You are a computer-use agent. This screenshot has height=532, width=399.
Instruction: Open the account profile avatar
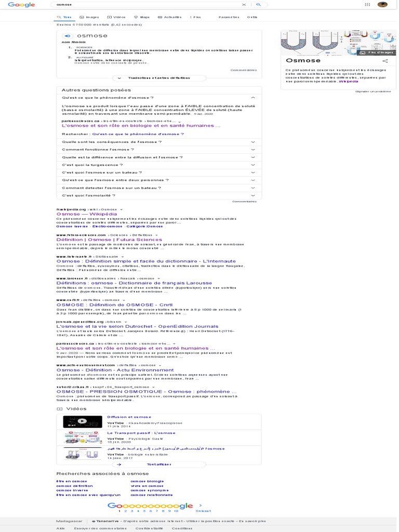point(382,4)
